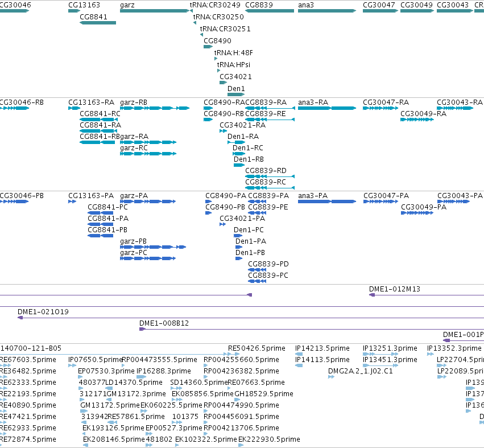Select the CG13163-RA transcript label
This screenshot has width=484, height=448.
pos(92,102)
